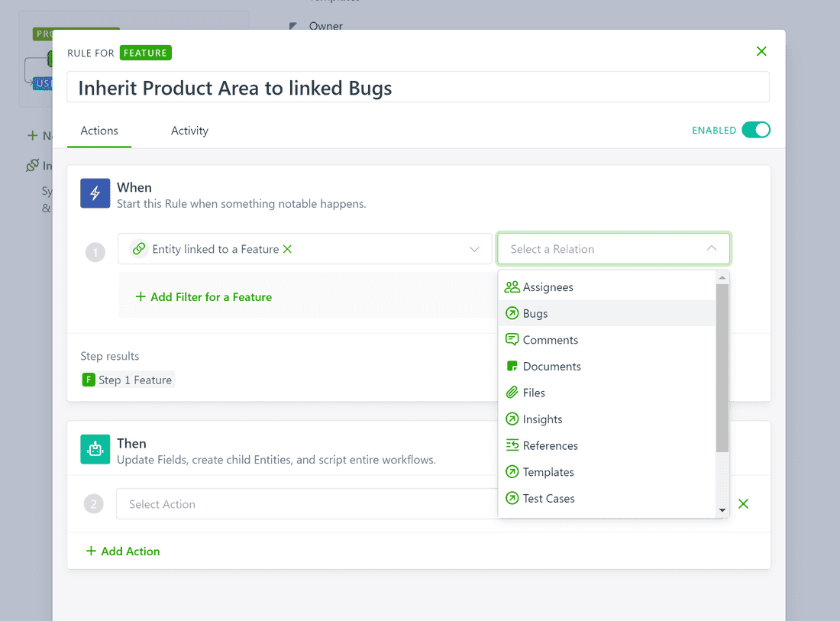Choose Test Cases in relation list

(548, 498)
